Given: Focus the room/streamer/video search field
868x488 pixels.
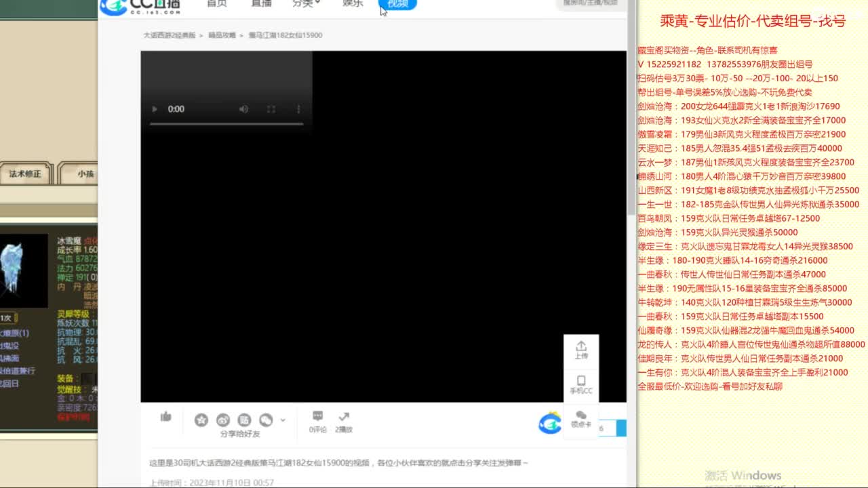Looking at the screenshot, I should pos(590,3).
